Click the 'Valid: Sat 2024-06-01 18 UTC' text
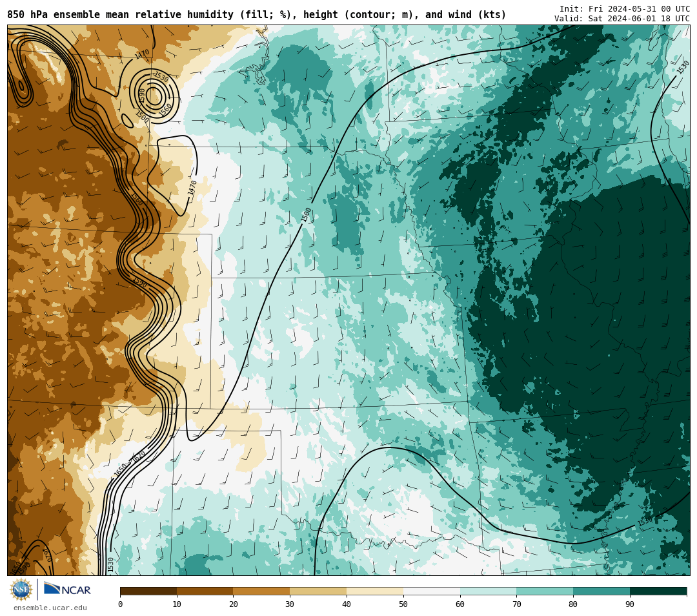The height and width of the screenshot is (616, 697). [x=622, y=19]
